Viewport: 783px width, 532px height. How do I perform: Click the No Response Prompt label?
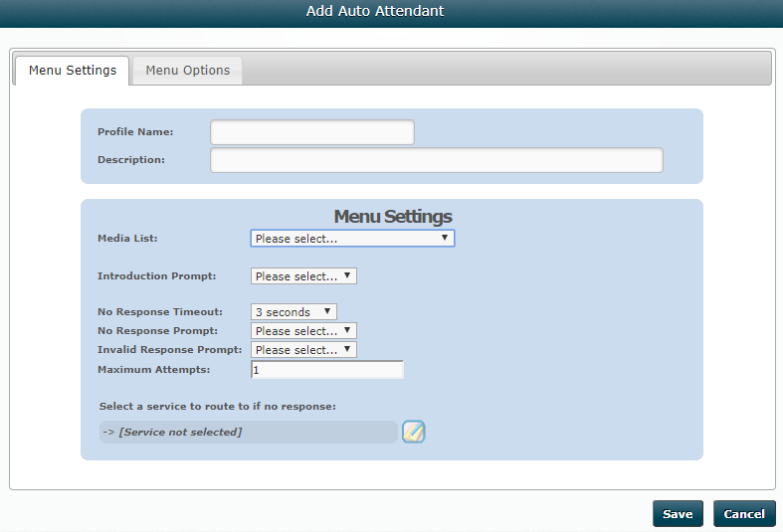[x=157, y=331]
